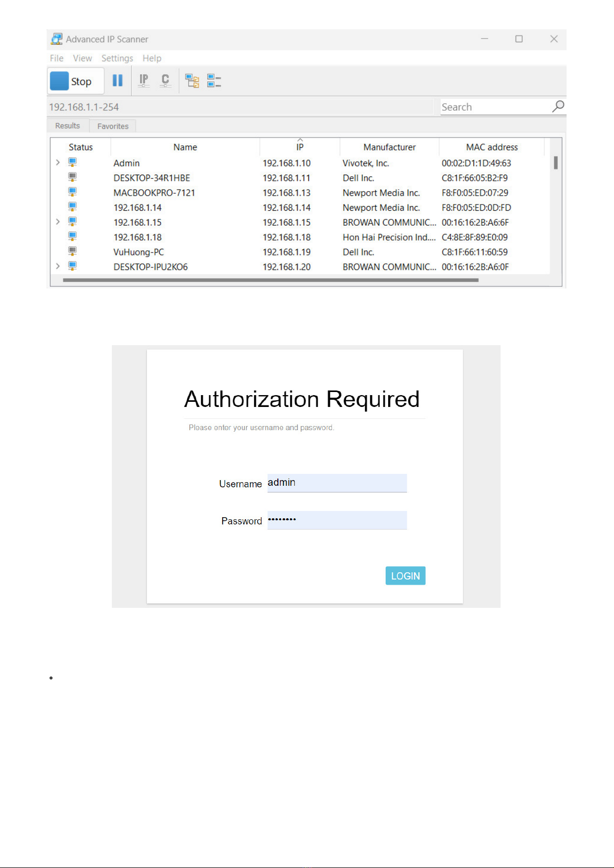The height and width of the screenshot is (868, 614).
Task: Click the expand all tree icon
Action: 192,81
